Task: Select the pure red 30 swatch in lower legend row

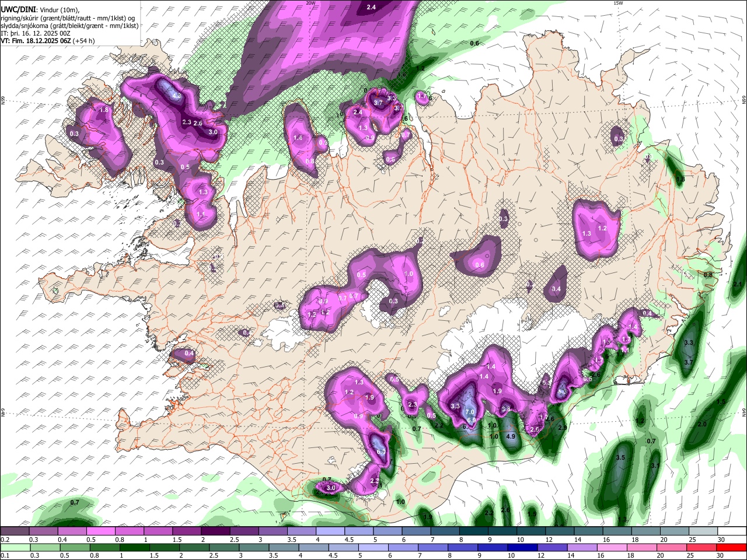Action: pyautogui.click(x=732, y=547)
